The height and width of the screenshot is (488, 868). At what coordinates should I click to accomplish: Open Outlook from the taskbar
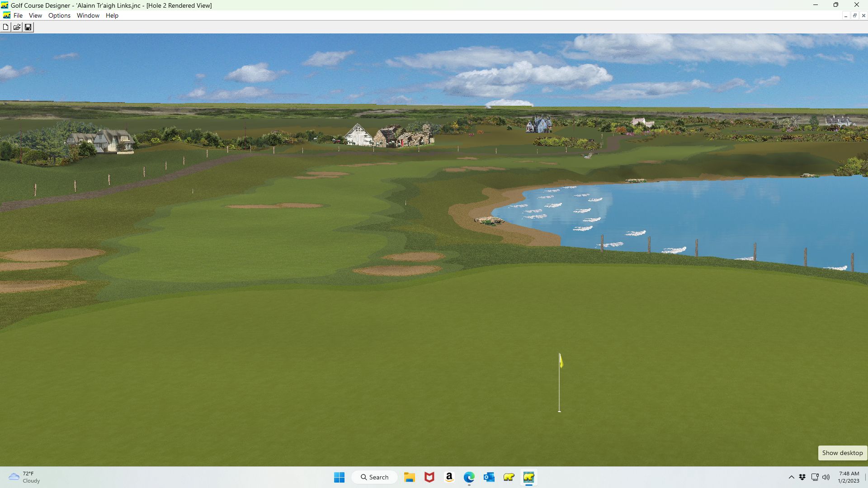click(x=489, y=477)
